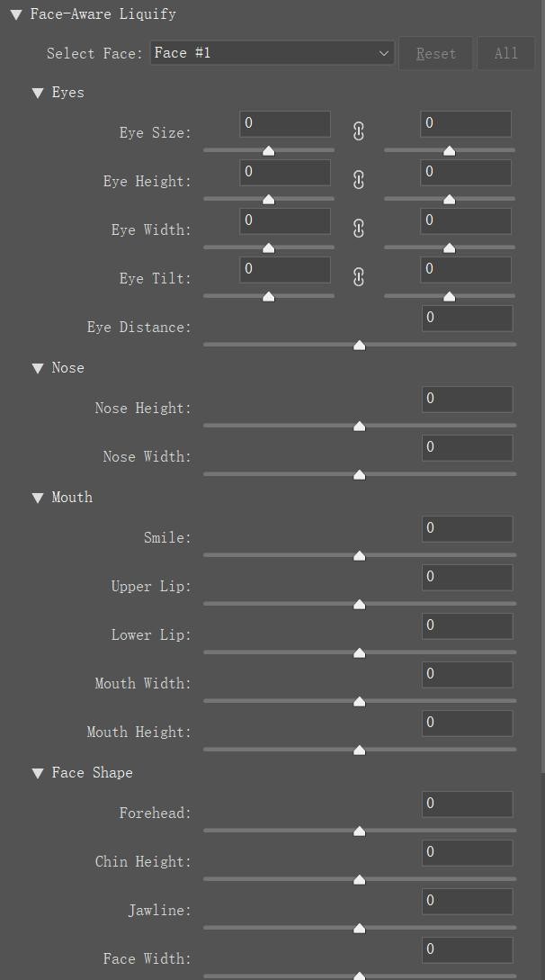Click the right Eye Tilt value field
The height and width of the screenshot is (980, 545).
[466, 269]
